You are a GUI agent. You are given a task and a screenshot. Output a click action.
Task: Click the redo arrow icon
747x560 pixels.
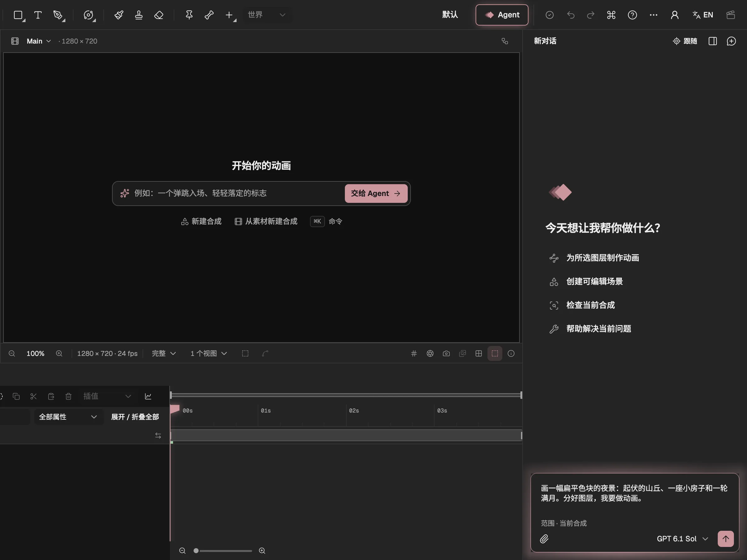(591, 15)
